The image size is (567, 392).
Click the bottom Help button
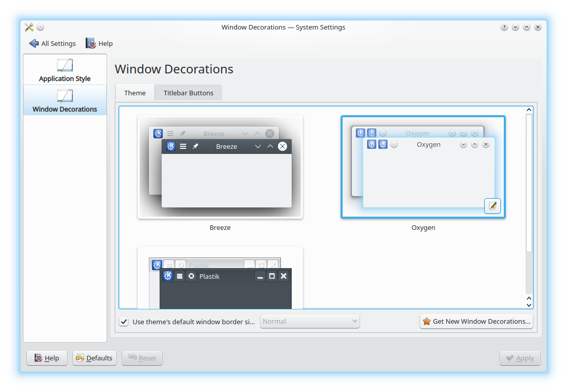[x=47, y=358]
